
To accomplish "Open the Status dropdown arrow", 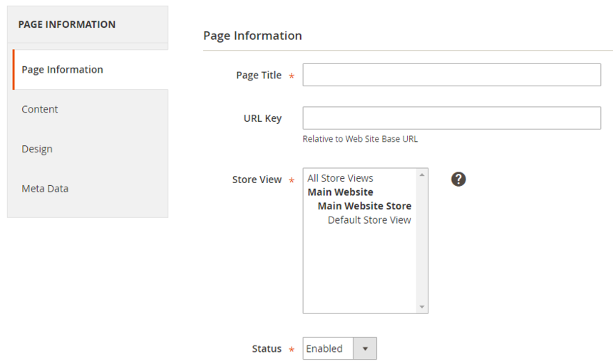I will [365, 348].
